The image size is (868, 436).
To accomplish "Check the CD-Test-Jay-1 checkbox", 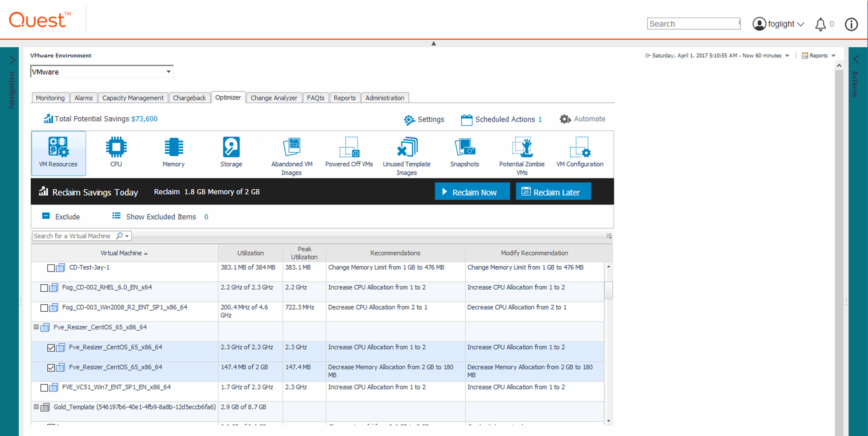I will click(x=51, y=268).
